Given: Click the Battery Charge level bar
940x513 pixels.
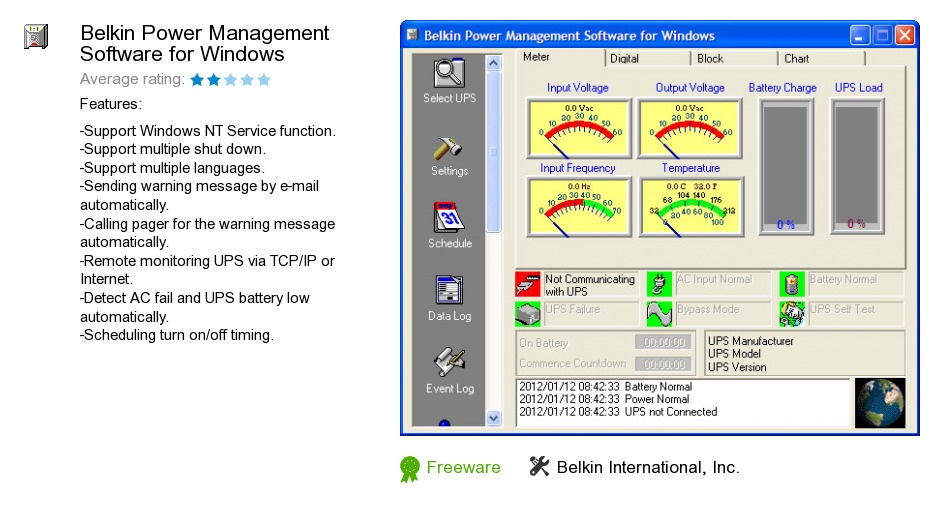Looking at the screenshot, I should pos(786,167).
